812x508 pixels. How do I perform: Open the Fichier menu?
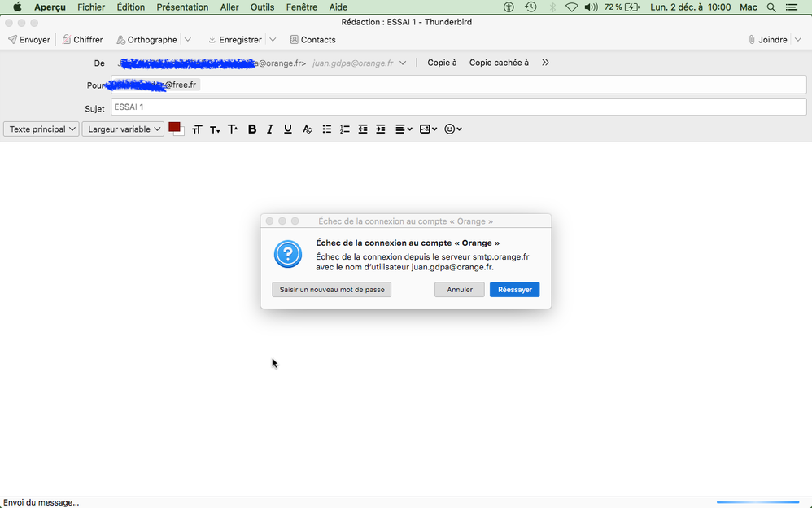(91, 7)
